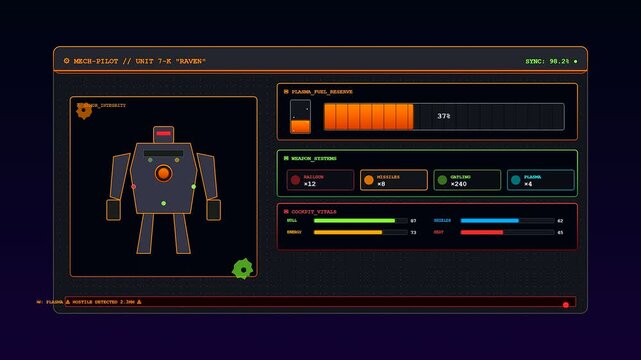Click the red damage dot on mech torso
The image size is (641, 360).
click(x=134, y=187)
